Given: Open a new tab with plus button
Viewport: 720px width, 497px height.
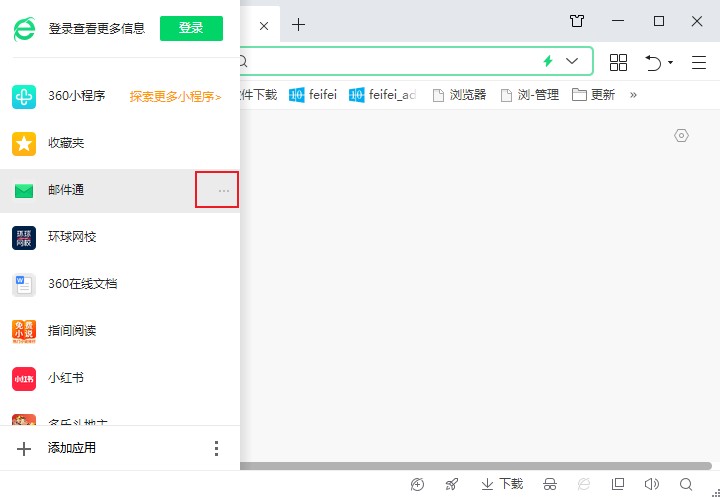Looking at the screenshot, I should point(298,24).
